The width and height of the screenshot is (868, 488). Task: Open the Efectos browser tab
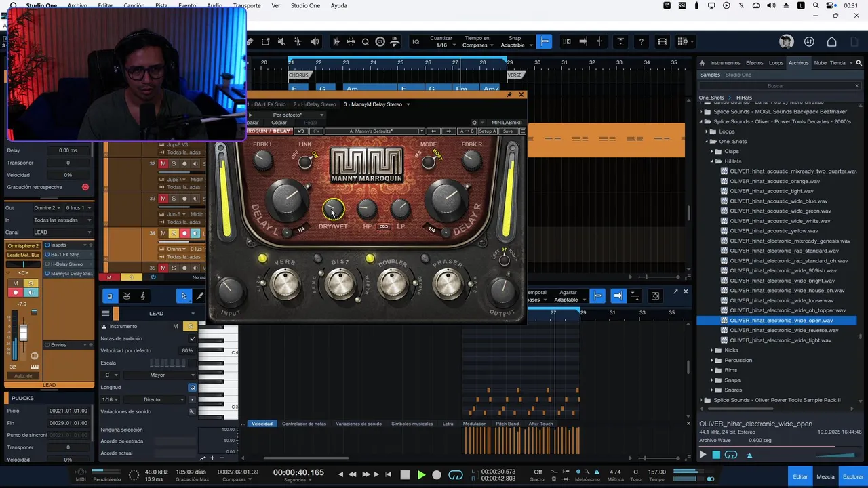coord(754,63)
